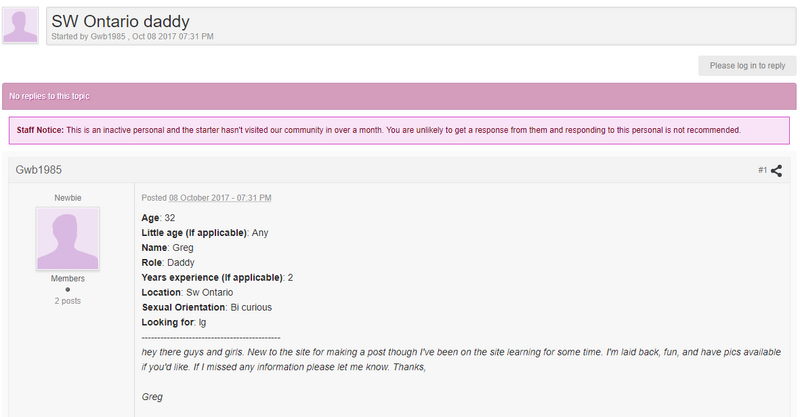Click the reputation dot under Members

pyautogui.click(x=68, y=290)
